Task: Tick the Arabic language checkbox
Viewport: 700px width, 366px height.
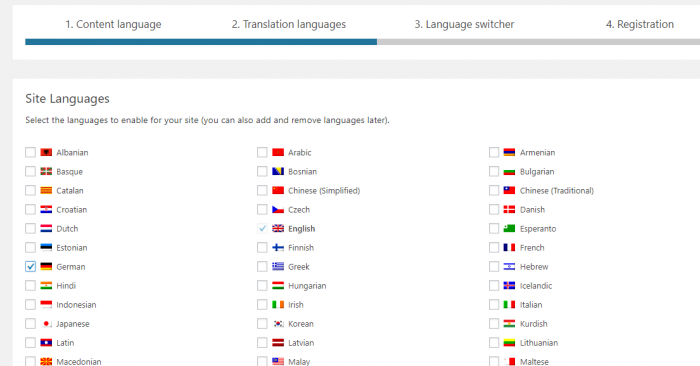Action: pos(262,153)
